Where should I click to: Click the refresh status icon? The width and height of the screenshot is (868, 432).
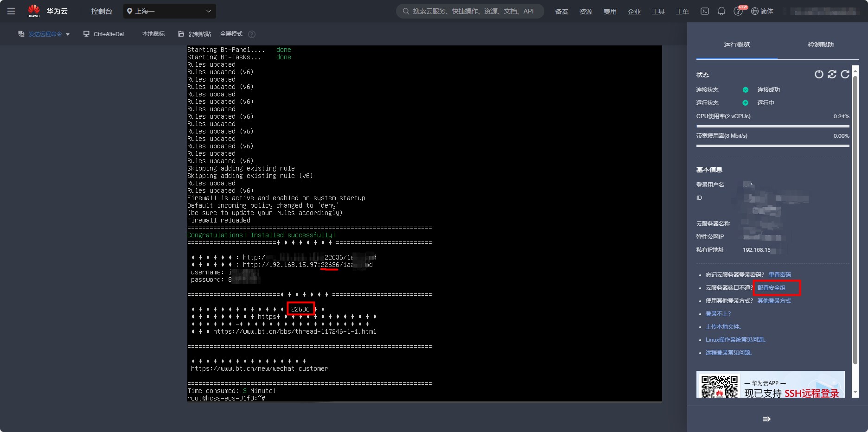coord(845,74)
